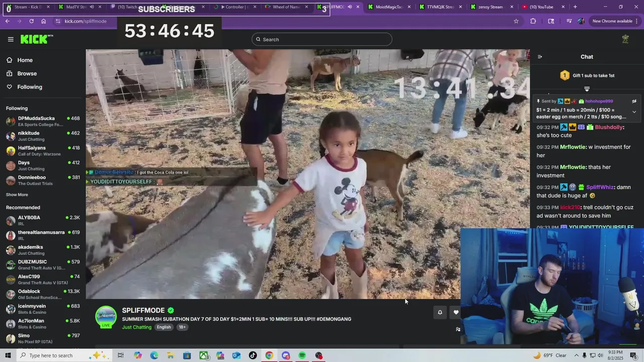This screenshot has width=644, height=362.
Task: Toggle notification bell for SPLIFFMODE
Action: (440, 312)
